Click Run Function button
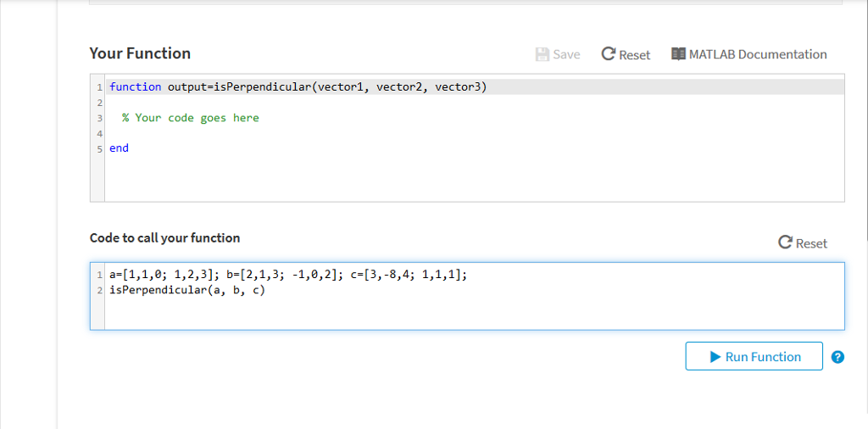 pyautogui.click(x=754, y=356)
